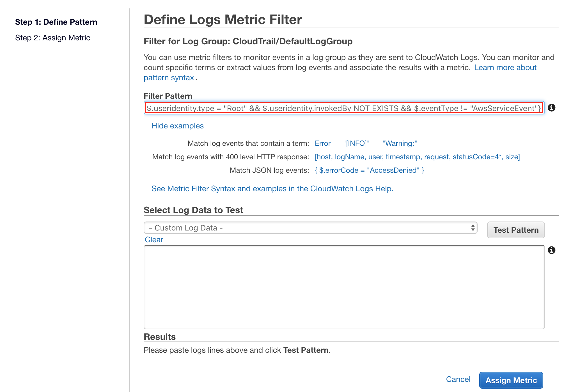
Task: Use the AccessDenied JSON example pattern
Action: click(369, 170)
